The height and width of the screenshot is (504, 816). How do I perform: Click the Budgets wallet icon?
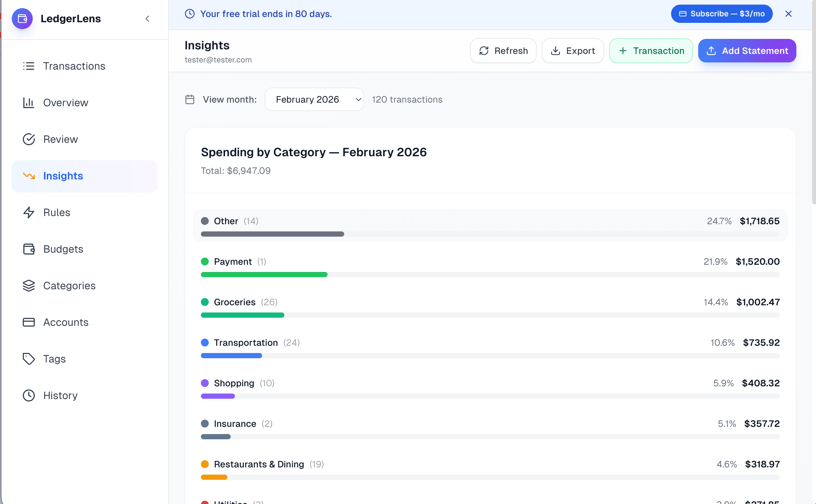pos(29,249)
